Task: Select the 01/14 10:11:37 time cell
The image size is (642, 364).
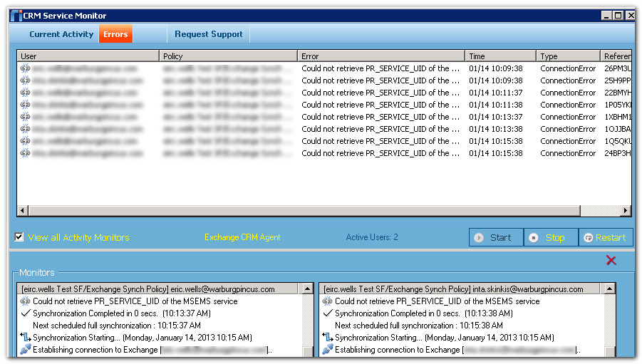Action: click(x=496, y=93)
